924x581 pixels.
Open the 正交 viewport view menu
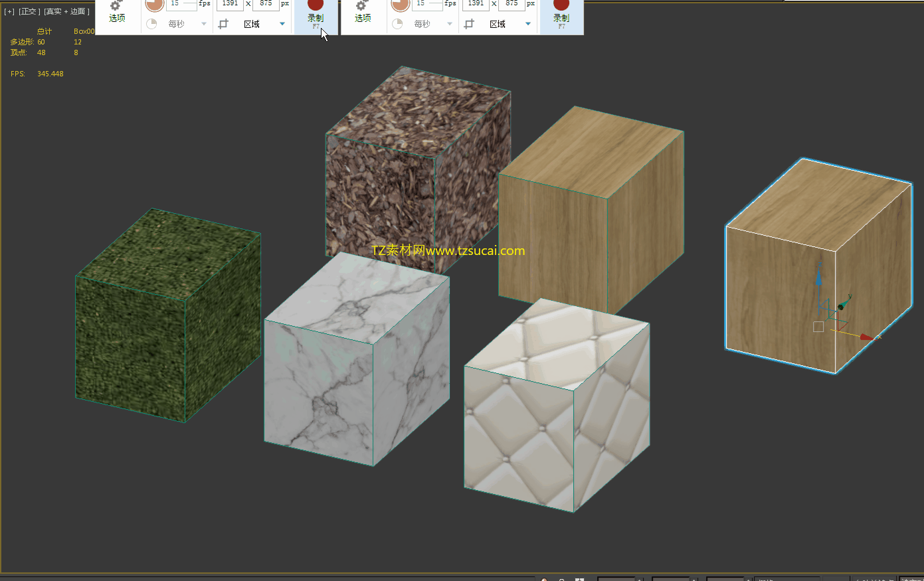(29, 11)
